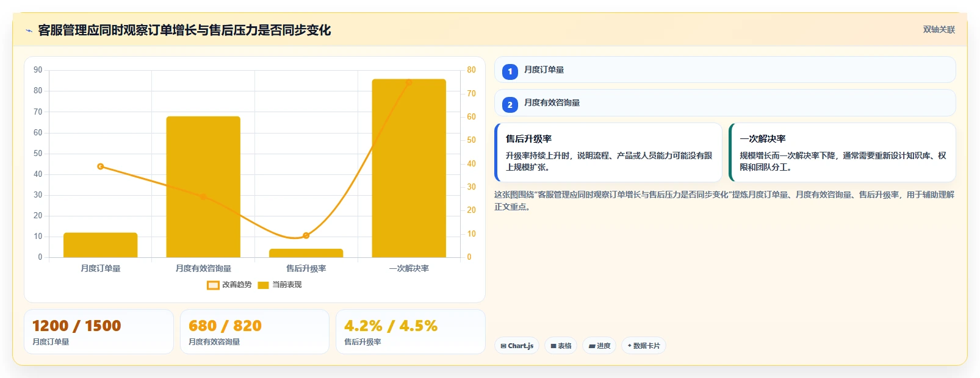Click the 双轴关联 label in header

(x=939, y=30)
